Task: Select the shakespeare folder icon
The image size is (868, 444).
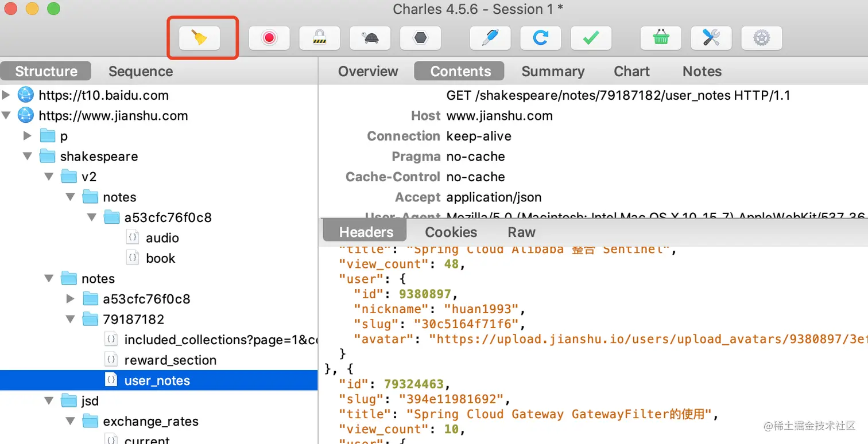Action: pos(48,156)
